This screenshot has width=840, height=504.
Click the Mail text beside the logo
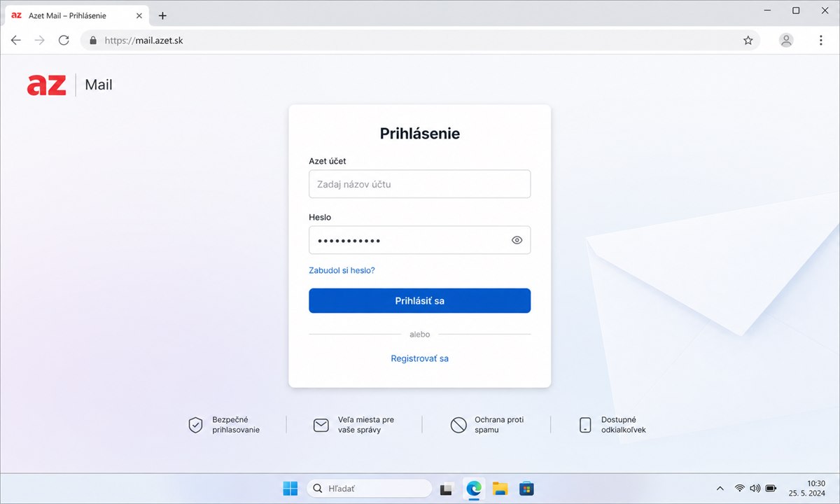coord(98,85)
